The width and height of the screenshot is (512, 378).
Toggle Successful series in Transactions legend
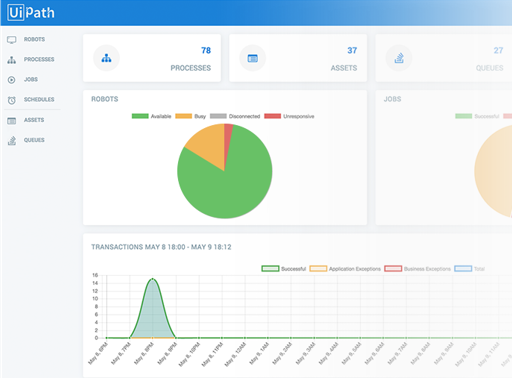(284, 269)
